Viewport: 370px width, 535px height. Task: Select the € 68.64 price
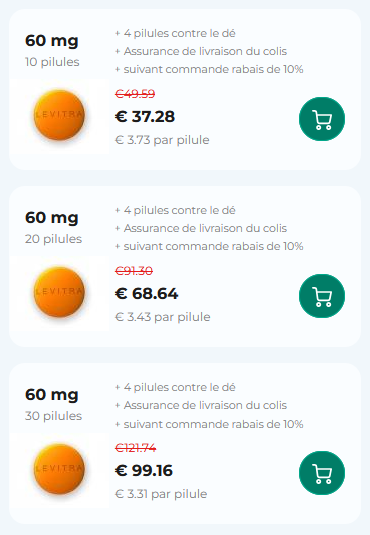point(146,294)
